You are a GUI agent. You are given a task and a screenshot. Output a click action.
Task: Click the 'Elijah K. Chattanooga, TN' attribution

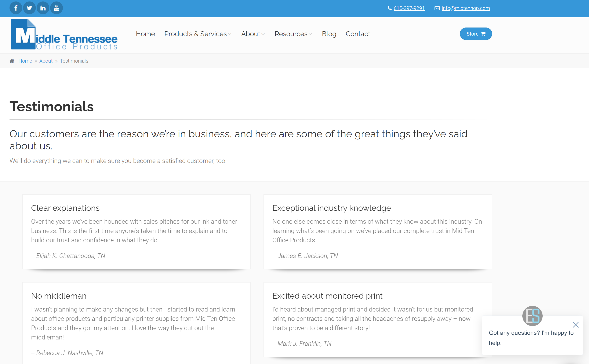[x=68, y=256]
